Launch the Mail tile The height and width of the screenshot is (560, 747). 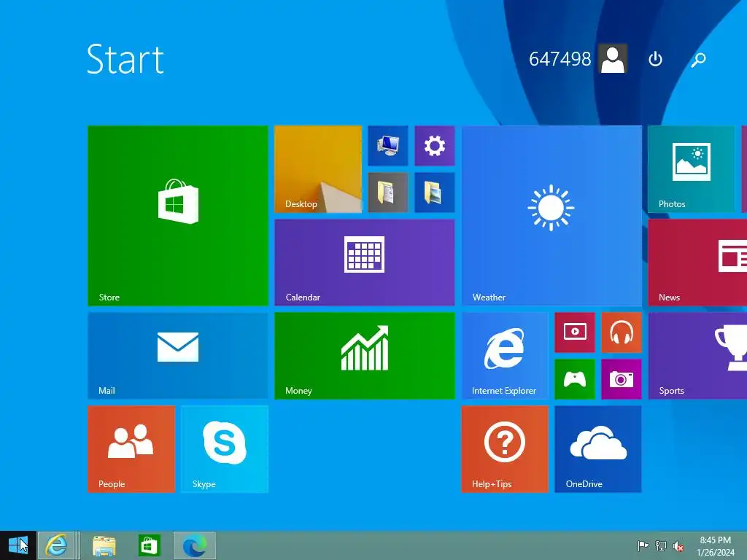178,355
